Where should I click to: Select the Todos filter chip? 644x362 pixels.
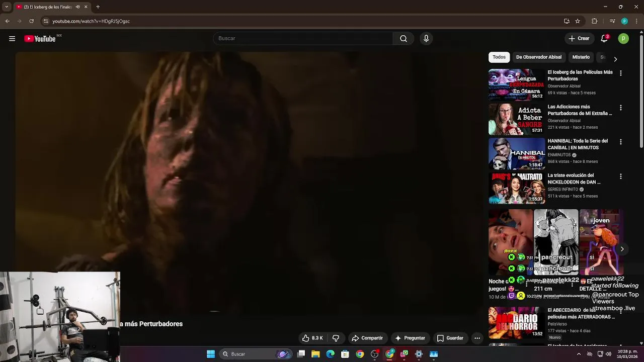pyautogui.click(x=499, y=57)
